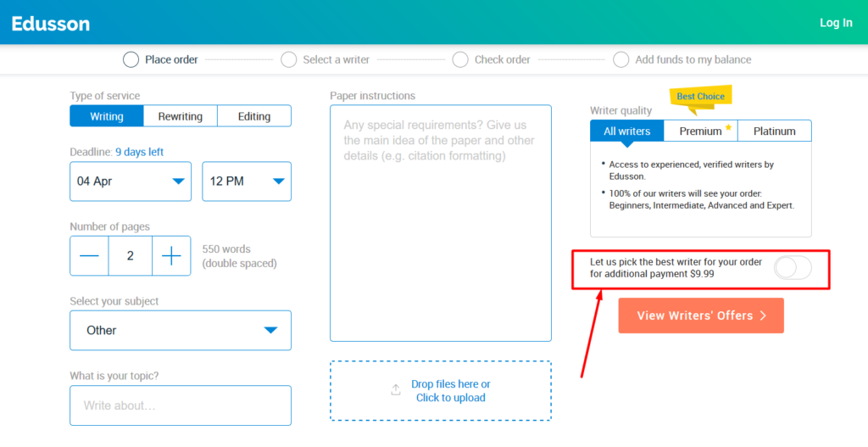Click the Log In link
The image size is (868, 447).
point(836,23)
